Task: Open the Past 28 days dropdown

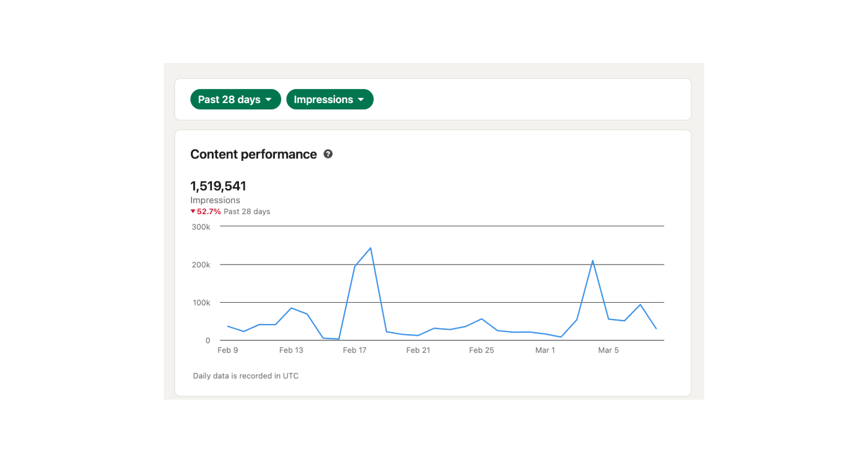Action: tap(235, 100)
